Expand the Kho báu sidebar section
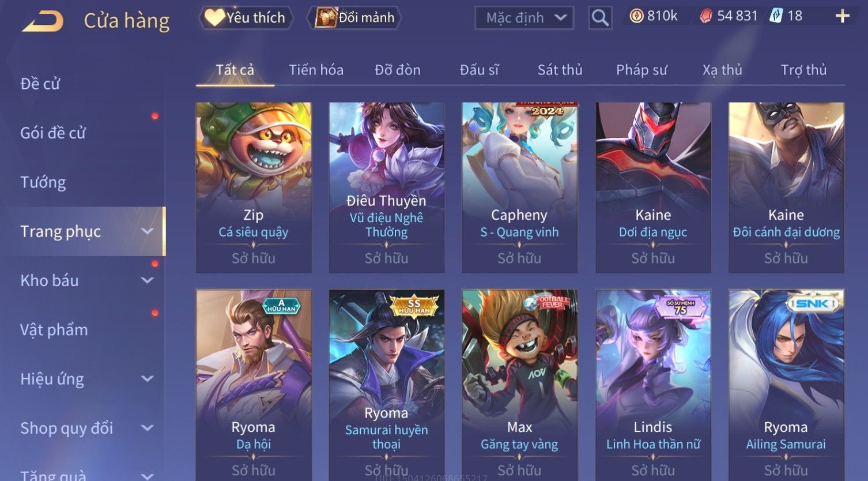 (x=148, y=280)
